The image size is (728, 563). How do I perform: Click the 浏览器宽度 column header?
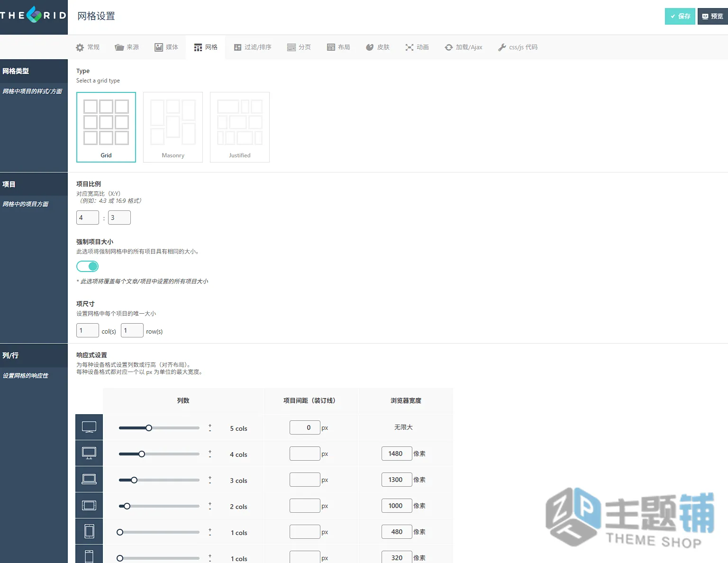[x=406, y=400]
